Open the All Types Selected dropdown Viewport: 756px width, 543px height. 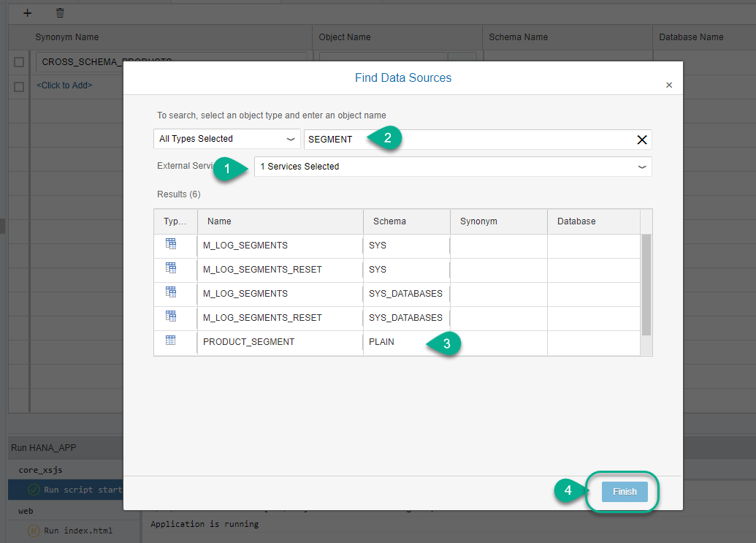tap(227, 139)
